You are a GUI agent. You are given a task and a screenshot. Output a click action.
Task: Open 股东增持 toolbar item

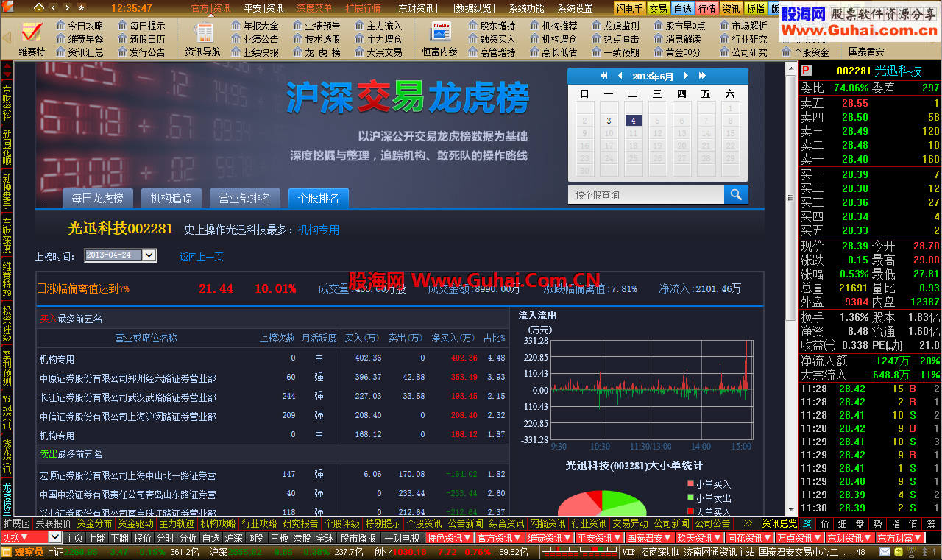click(492, 26)
